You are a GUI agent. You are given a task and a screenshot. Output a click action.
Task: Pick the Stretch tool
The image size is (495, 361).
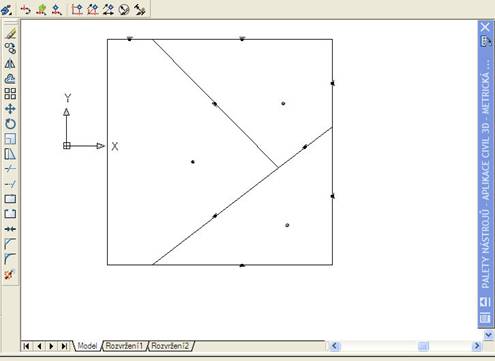[10, 154]
